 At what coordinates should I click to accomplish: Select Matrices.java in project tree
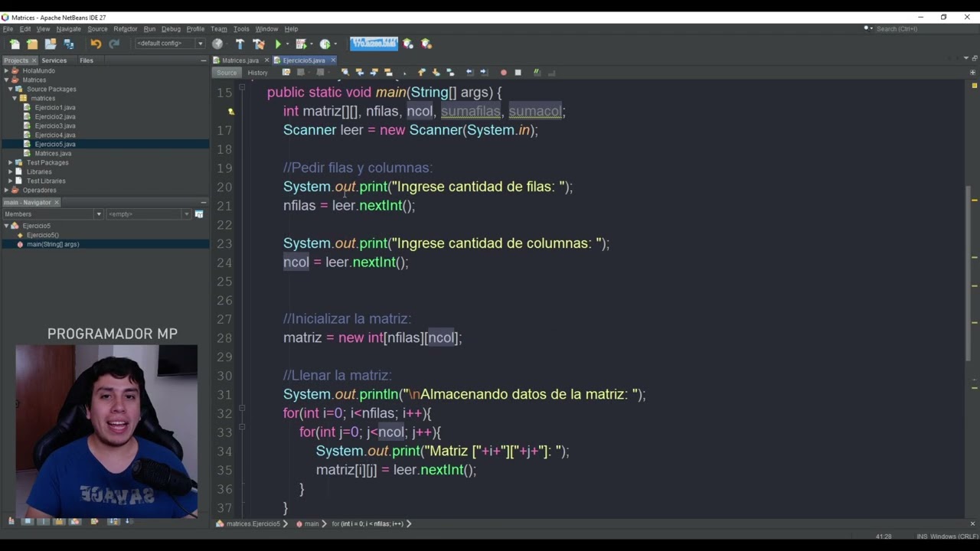point(53,153)
